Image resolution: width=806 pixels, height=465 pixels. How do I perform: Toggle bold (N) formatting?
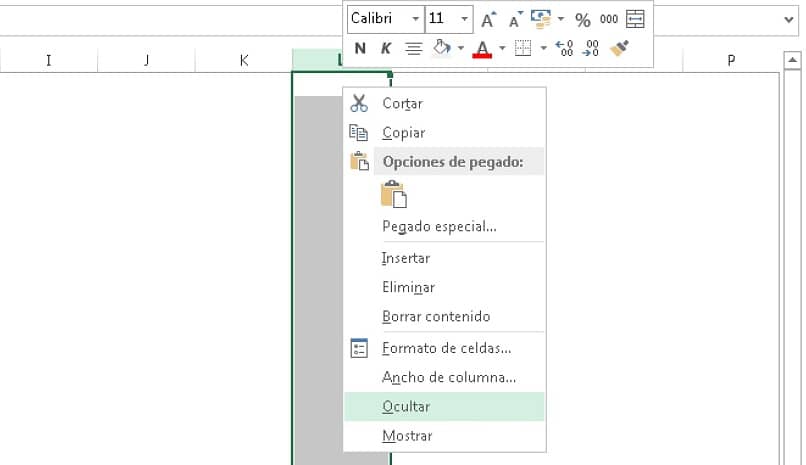(360, 47)
